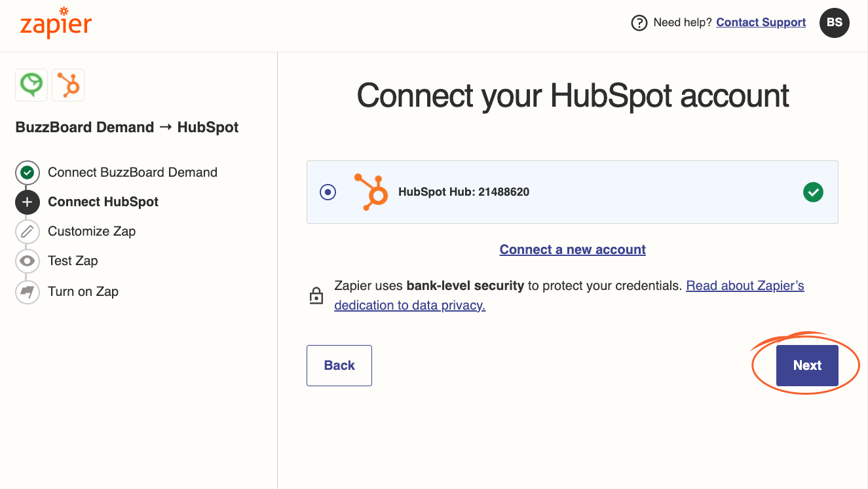Click the HubSpot app icon in sidebar
Viewport: 868px width, 489px height.
click(x=68, y=85)
